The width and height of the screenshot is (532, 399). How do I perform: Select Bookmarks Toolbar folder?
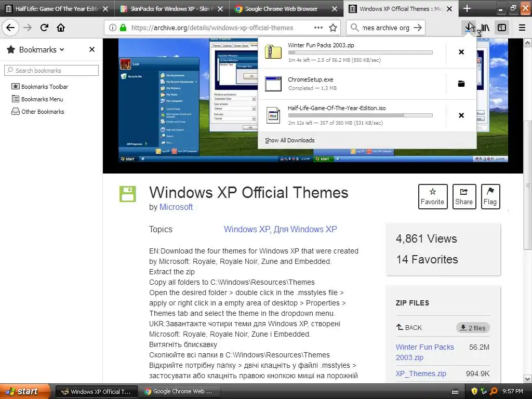pyautogui.click(x=39, y=87)
